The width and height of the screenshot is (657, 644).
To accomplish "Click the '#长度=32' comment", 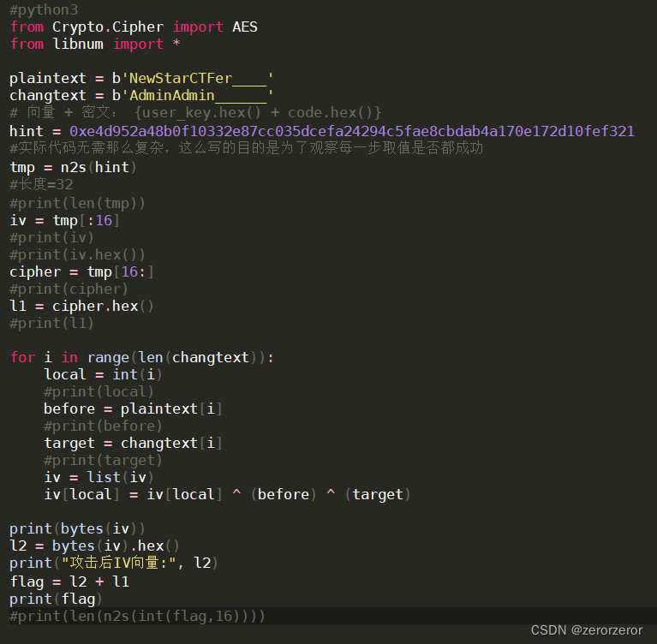I will tap(41, 184).
